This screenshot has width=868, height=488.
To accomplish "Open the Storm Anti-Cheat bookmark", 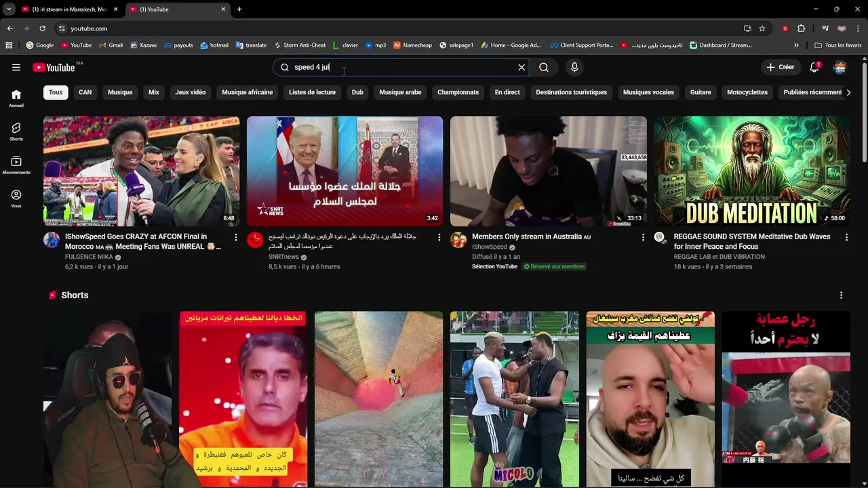I will pyautogui.click(x=300, y=45).
